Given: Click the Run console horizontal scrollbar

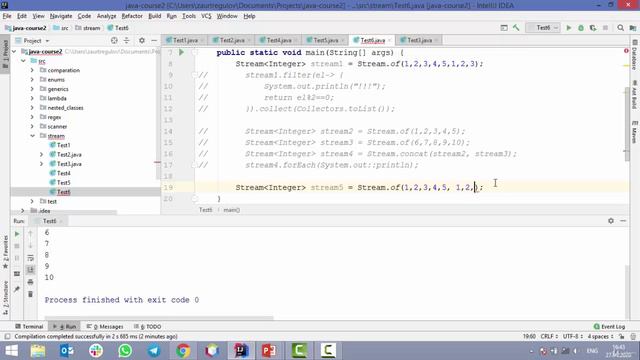Looking at the screenshot, I should click(x=159, y=318).
